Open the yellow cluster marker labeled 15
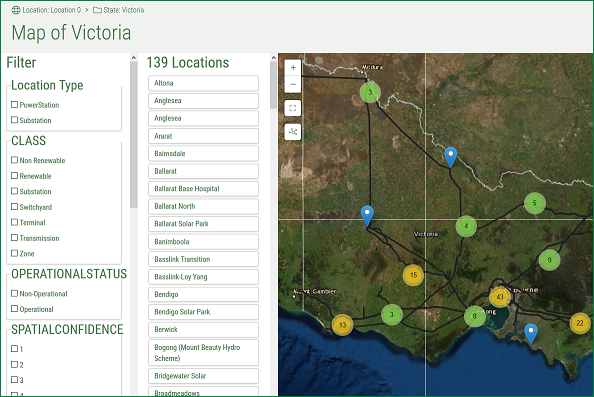Screen dimensions: 594x397 coord(413,275)
